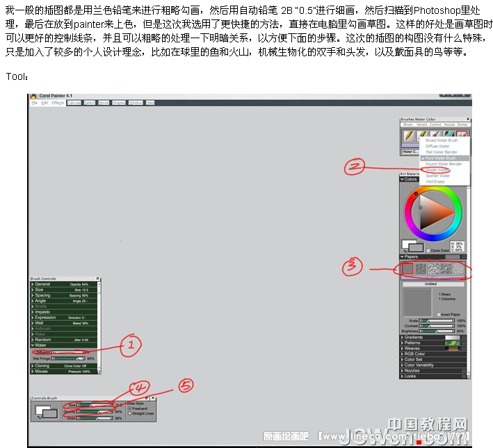Open the Edit menu
This screenshot has width=493, height=448.
tap(45, 103)
